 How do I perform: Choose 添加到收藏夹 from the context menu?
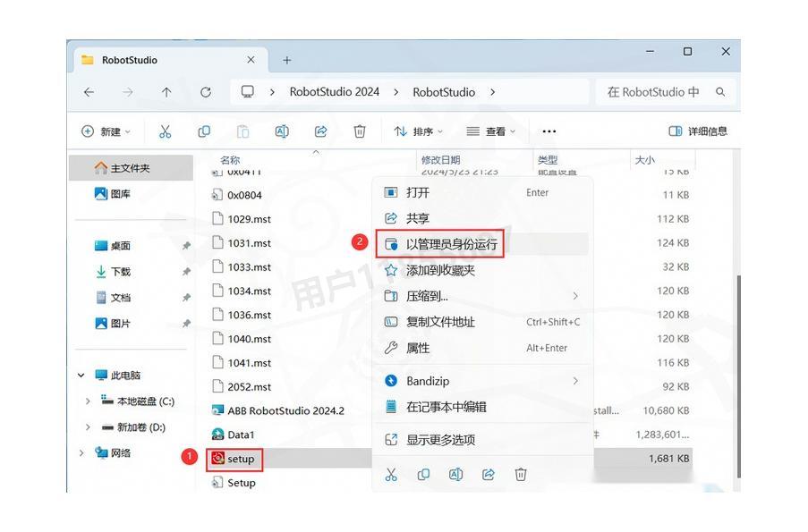coord(482,270)
